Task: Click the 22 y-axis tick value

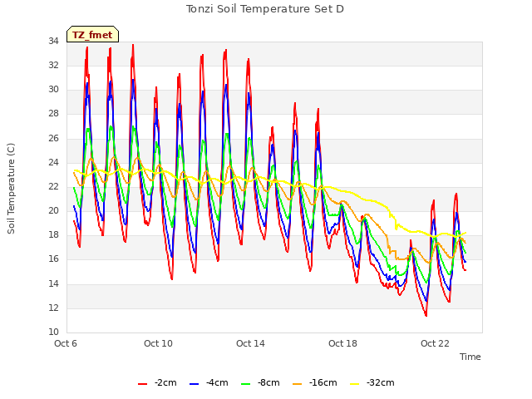Action: (x=53, y=187)
